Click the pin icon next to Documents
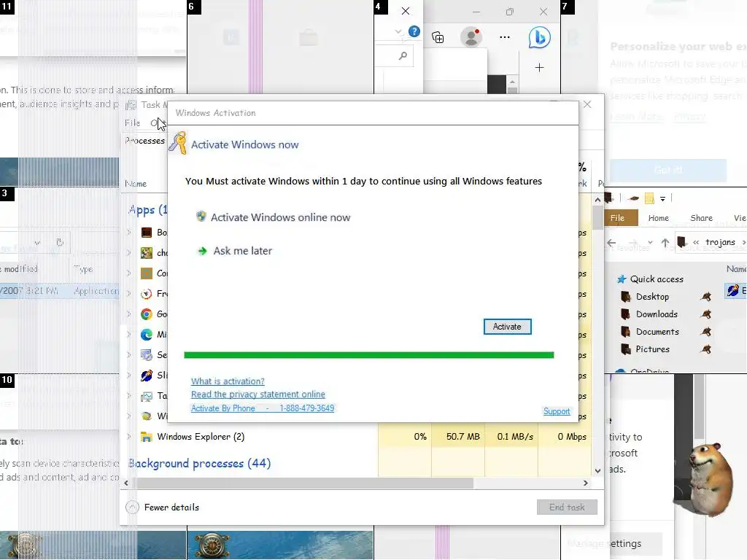 pyautogui.click(x=706, y=332)
